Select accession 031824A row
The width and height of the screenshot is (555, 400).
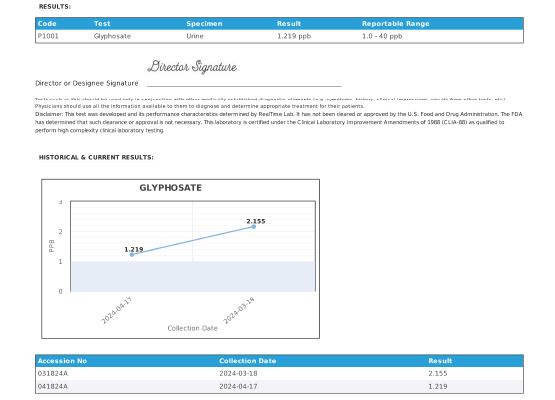coord(279,373)
